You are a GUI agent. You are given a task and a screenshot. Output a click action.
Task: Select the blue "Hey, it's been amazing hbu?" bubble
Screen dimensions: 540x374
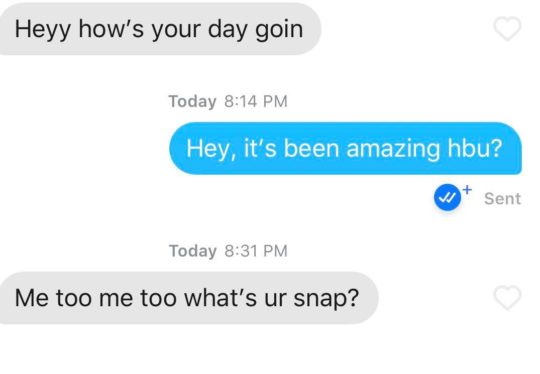345,148
